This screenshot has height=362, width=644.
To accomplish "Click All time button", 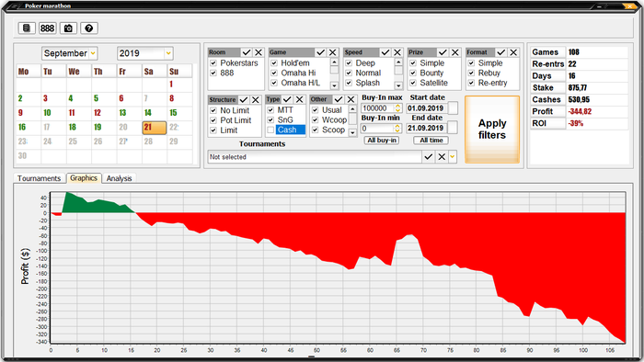I will [x=431, y=141].
